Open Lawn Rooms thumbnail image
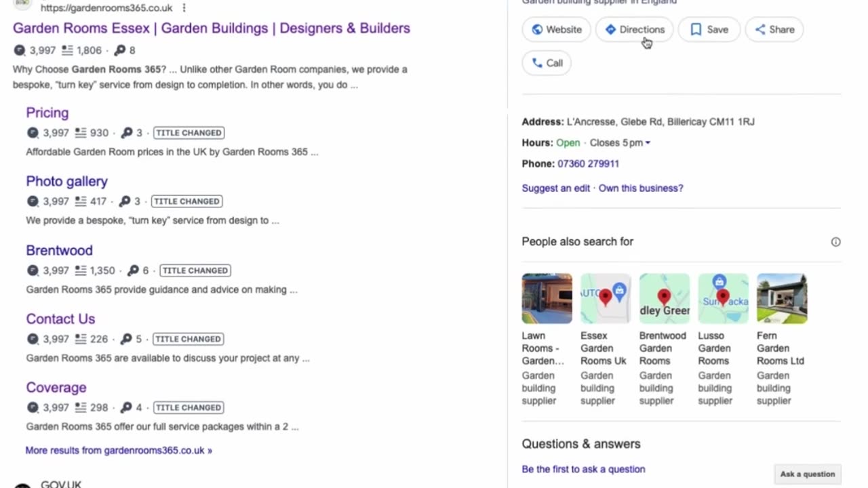The width and height of the screenshot is (868, 488). [x=547, y=299]
